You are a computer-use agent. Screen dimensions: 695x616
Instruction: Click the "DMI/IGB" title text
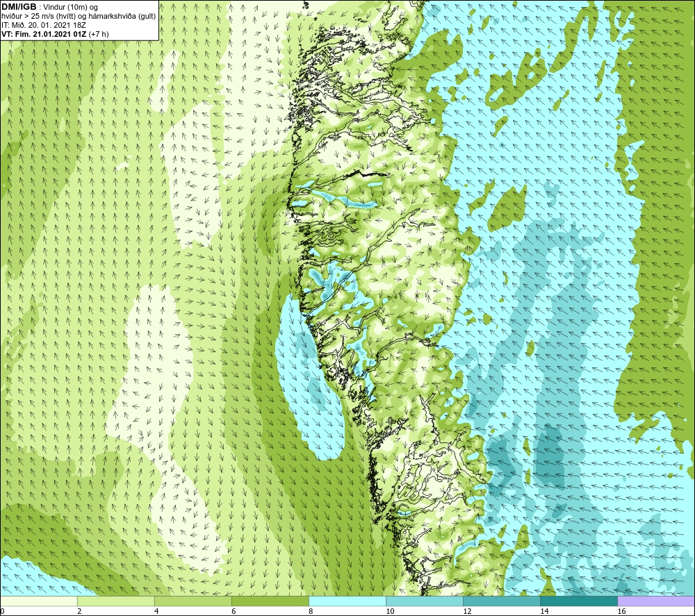point(19,7)
